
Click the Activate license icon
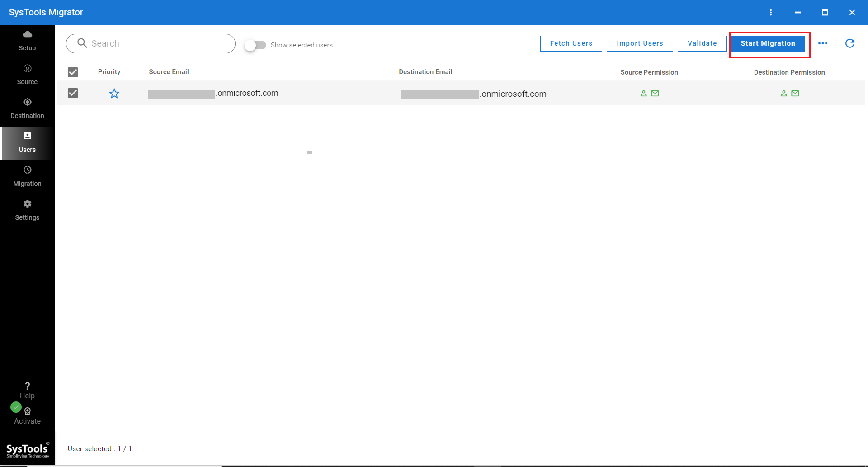click(x=28, y=411)
